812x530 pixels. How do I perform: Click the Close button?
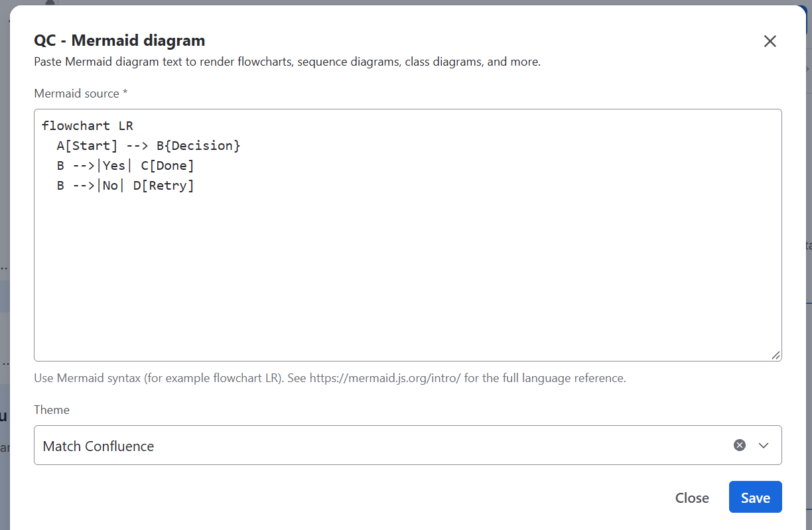[692, 497]
